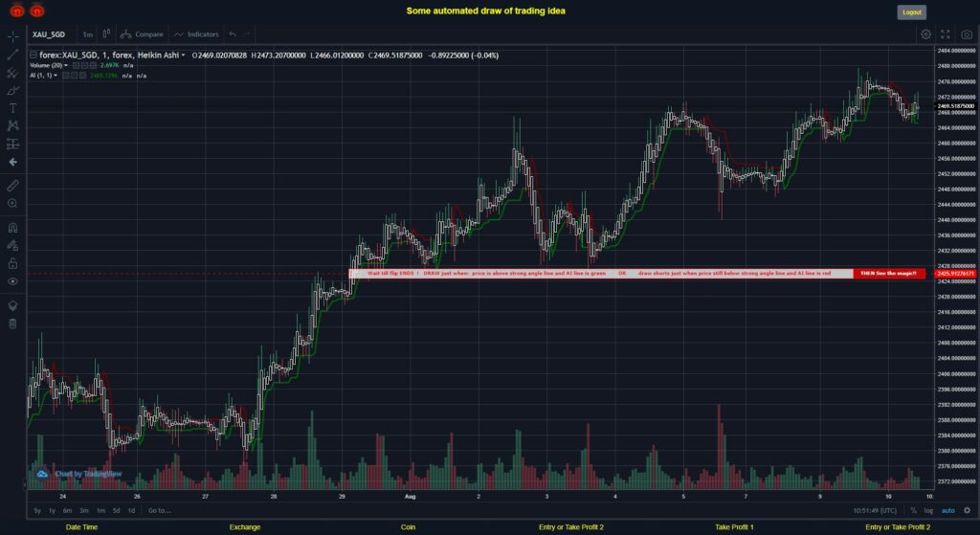
Task: Open the candle chart style selector
Action: click(x=107, y=33)
